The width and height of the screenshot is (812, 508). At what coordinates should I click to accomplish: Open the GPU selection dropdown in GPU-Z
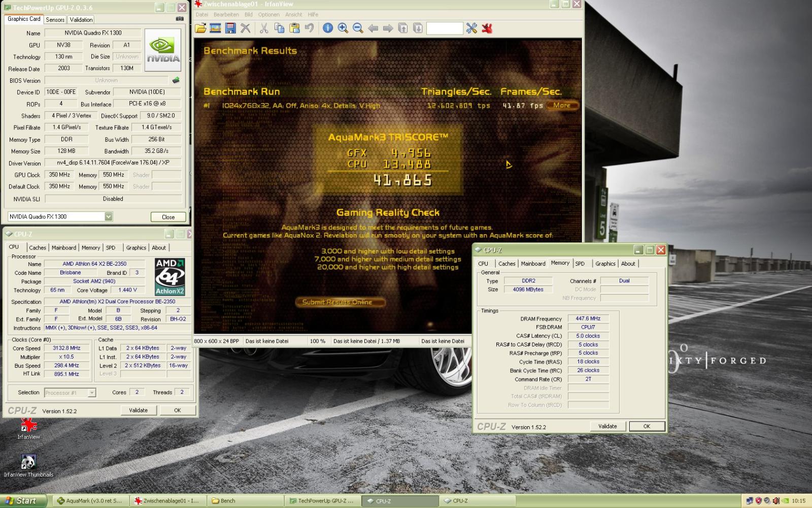[x=109, y=216]
